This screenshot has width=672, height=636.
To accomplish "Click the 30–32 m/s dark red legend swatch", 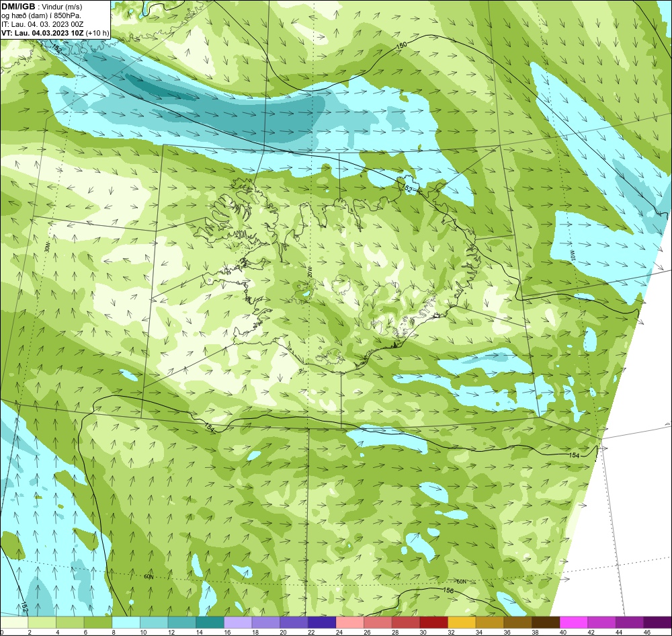I will [434, 623].
